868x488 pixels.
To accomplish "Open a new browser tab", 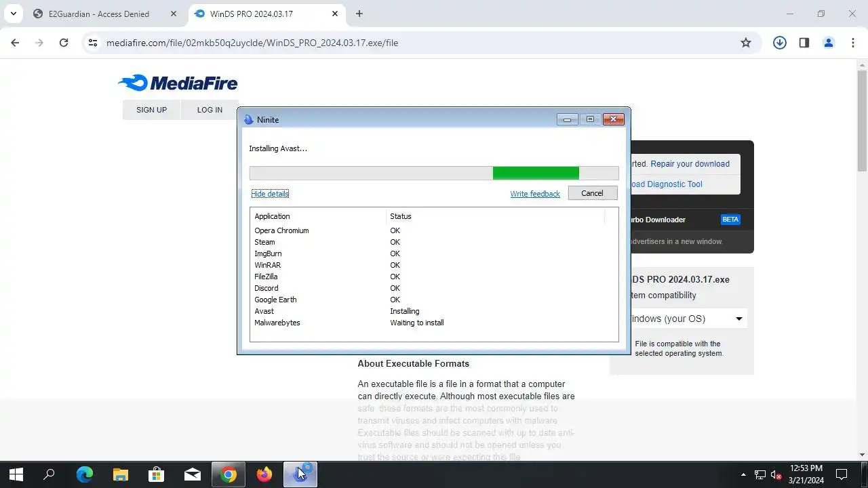I will [x=359, y=14].
